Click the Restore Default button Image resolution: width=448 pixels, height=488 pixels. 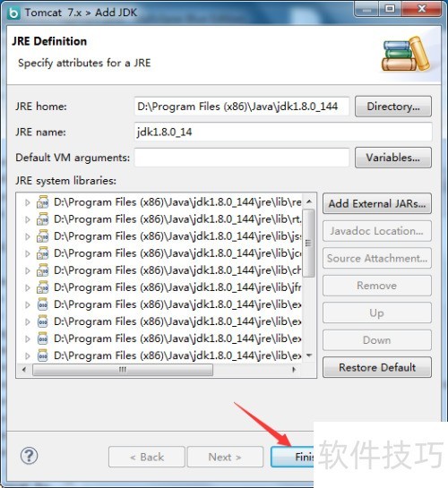pos(377,367)
